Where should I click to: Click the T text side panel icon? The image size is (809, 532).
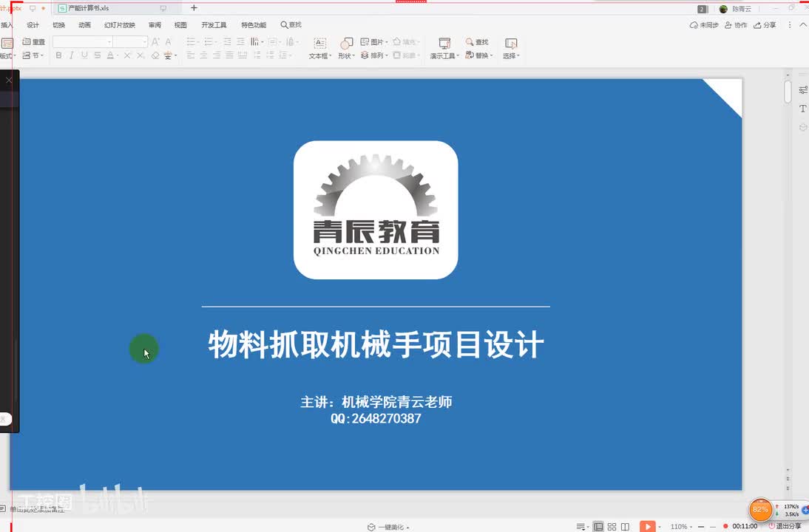point(803,109)
